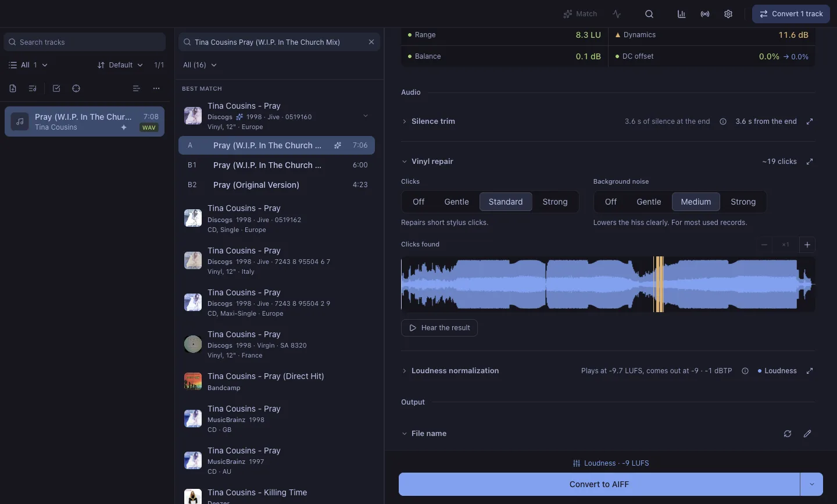837x504 pixels.
Task: Open the All tracks filter dropdown
Action: [x=28, y=65]
